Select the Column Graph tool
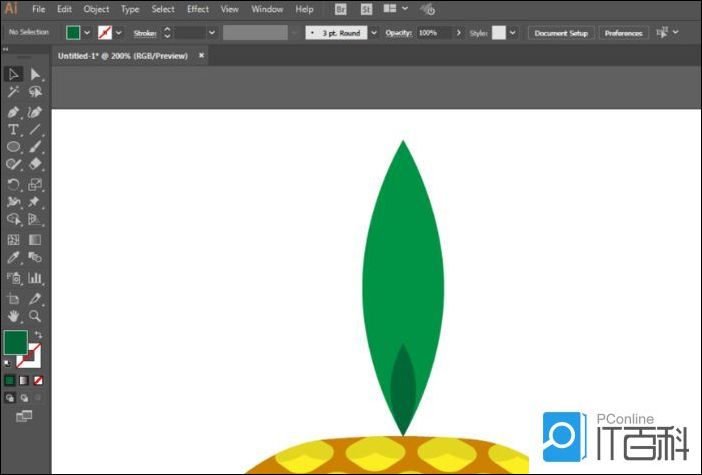702x475 pixels. pos(35,278)
